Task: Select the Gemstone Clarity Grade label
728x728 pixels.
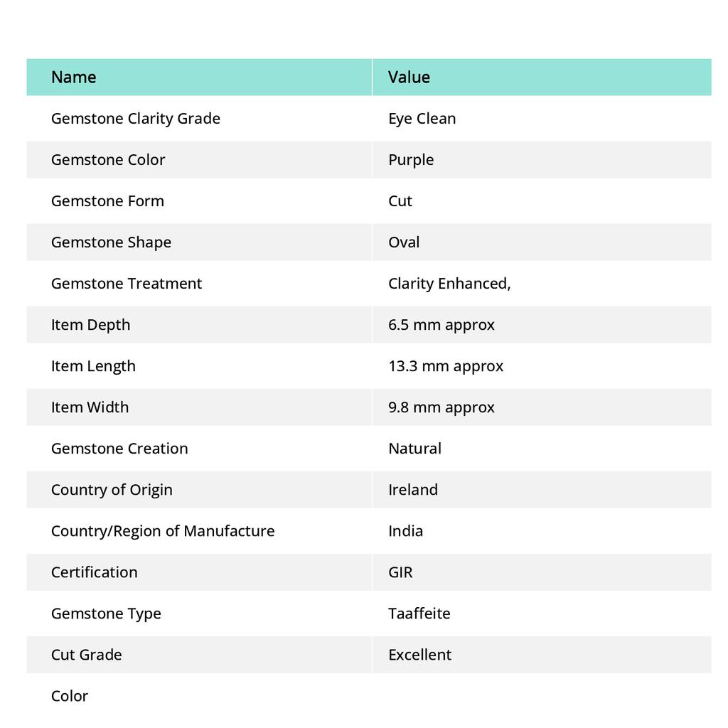Action: tap(136, 118)
